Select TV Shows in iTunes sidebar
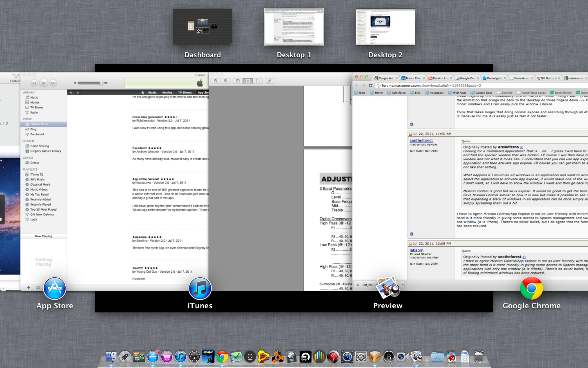Image resolution: width=588 pixels, height=368 pixels. (36, 108)
